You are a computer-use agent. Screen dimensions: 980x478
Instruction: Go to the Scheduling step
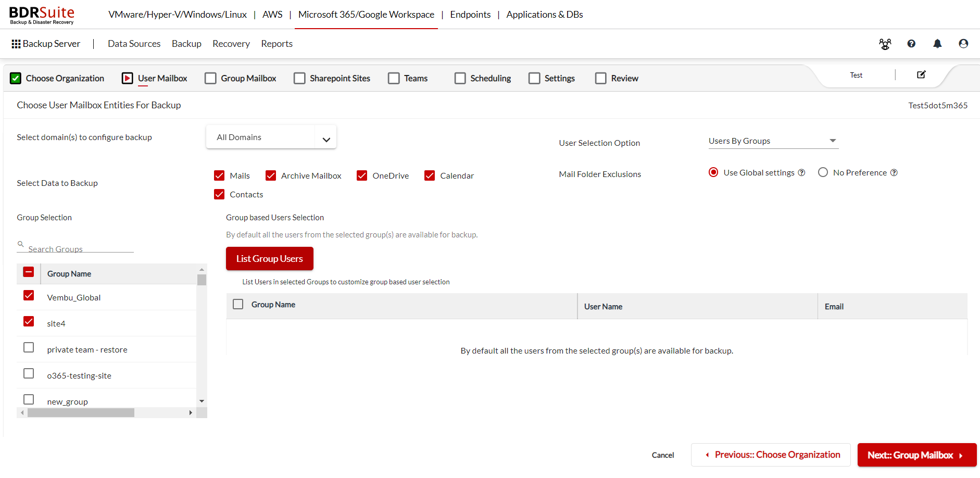pos(483,78)
